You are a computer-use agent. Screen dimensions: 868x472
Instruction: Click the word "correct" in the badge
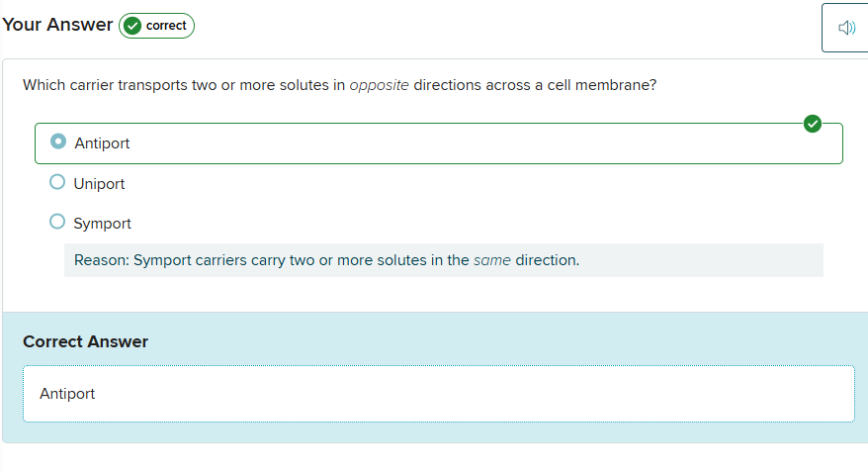click(166, 26)
